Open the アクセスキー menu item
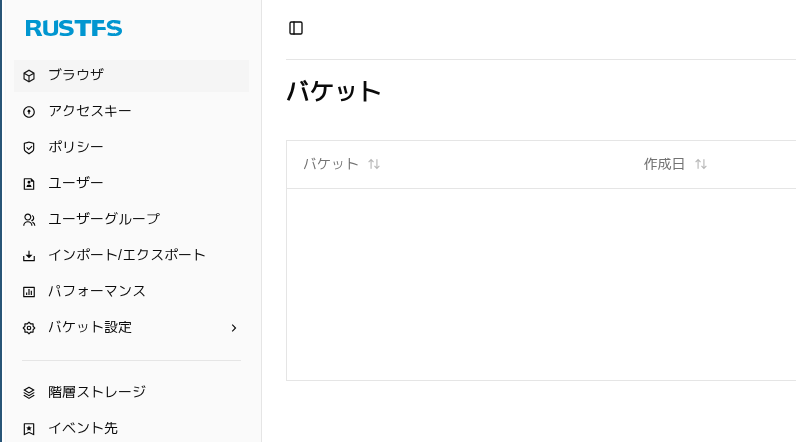Viewport: 796px width, 442px height. [90, 111]
